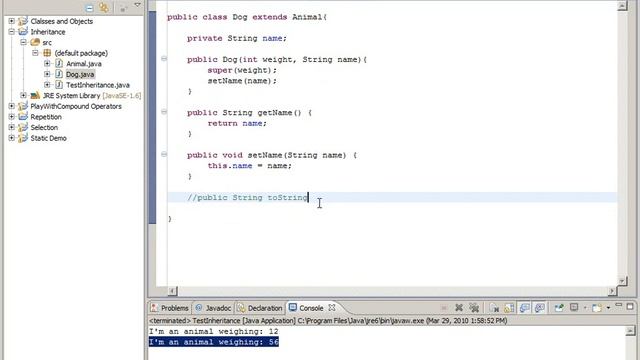Click the editor horizontal scroll left arrow
640x360 pixels.
(172, 291)
